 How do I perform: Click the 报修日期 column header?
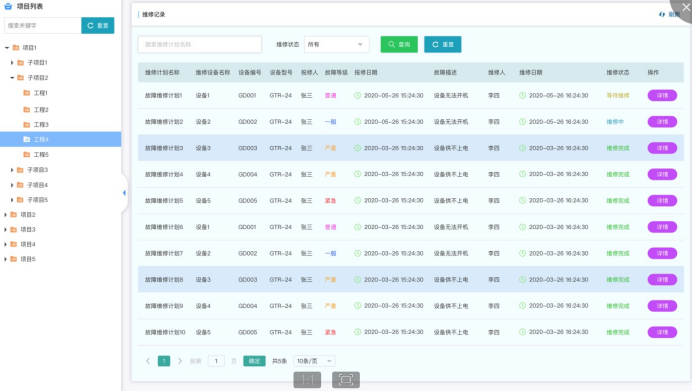coord(366,72)
